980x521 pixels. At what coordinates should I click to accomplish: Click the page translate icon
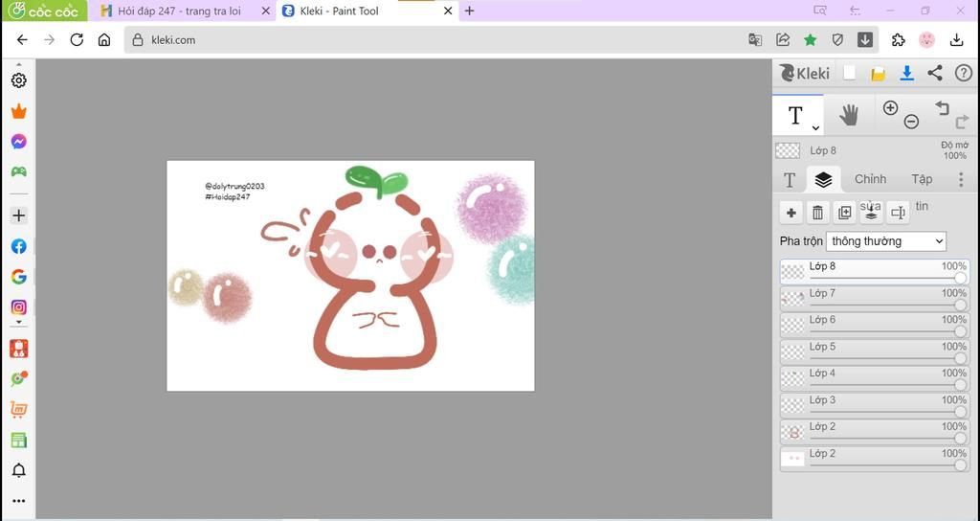pos(755,40)
